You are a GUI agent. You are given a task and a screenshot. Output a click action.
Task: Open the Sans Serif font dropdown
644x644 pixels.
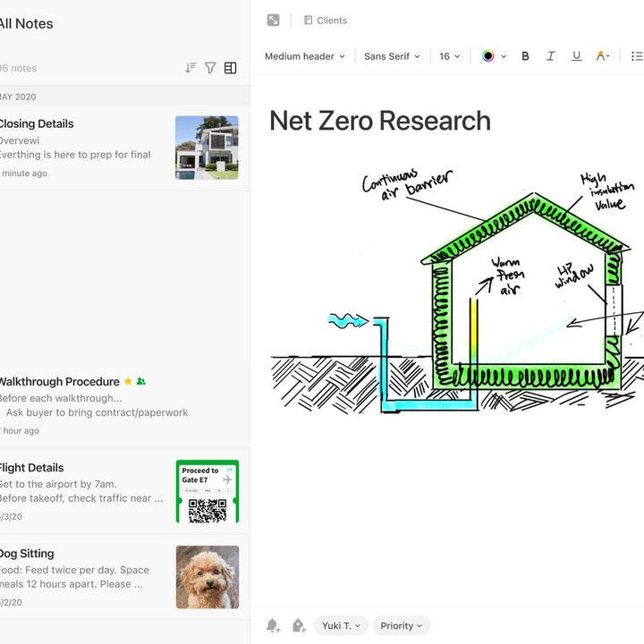point(392,56)
